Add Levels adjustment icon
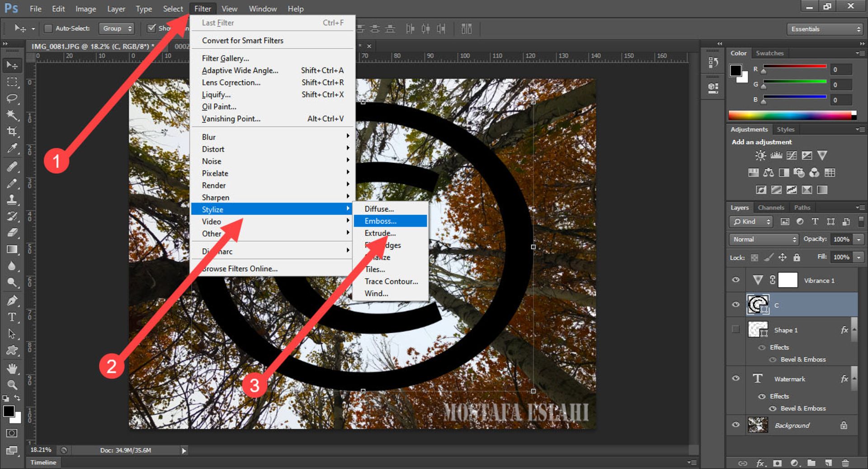868x469 pixels. tap(776, 156)
